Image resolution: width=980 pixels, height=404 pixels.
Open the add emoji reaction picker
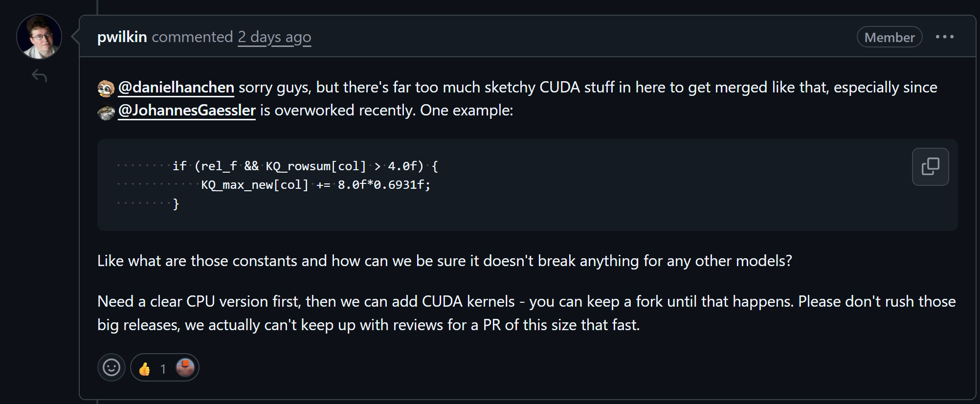[x=111, y=367]
